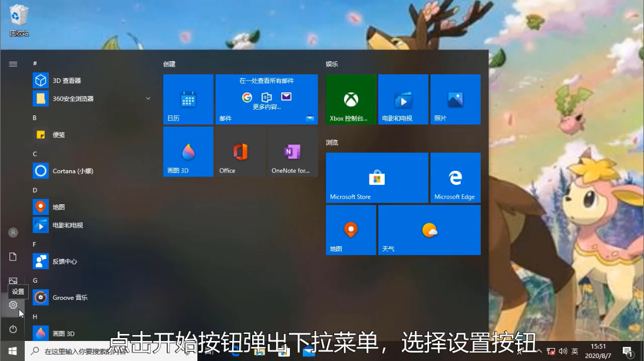Image resolution: width=644 pixels, height=361 pixels.
Task: Click the # section header in app list
Action: pos(34,62)
